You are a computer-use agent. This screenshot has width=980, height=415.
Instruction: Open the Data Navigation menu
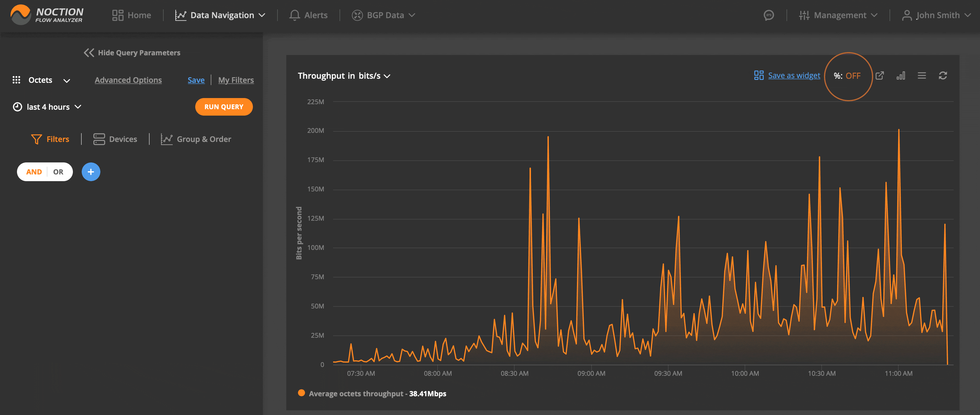(x=222, y=14)
